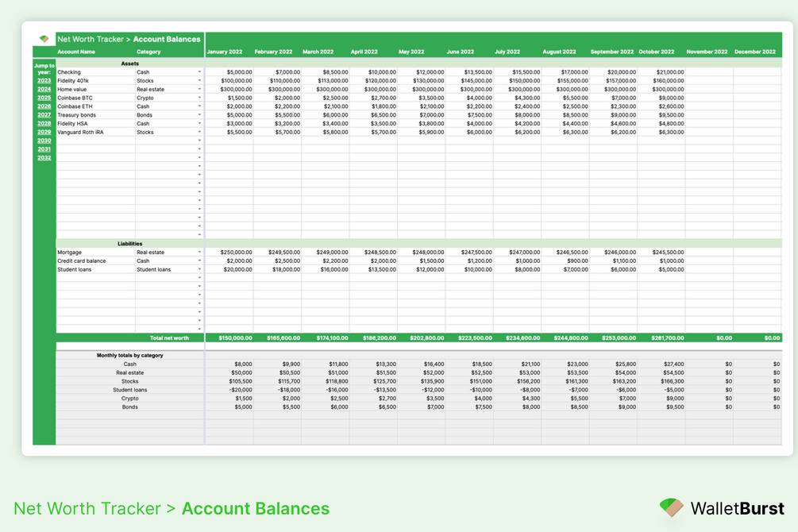The width and height of the screenshot is (798, 532).
Task: Select Real estate category row label
Action: [x=129, y=372]
